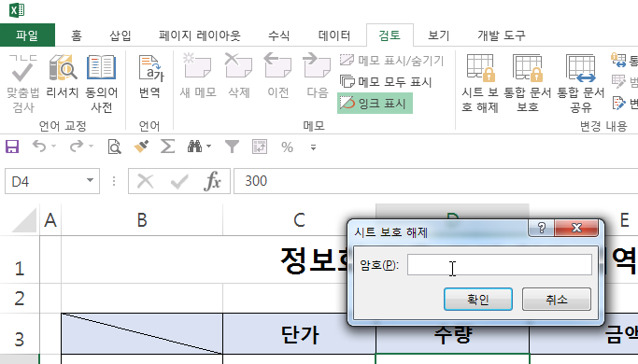Click the 취소 button in dialog
The width and height of the screenshot is (638, 364).
[x=557, y=300]
